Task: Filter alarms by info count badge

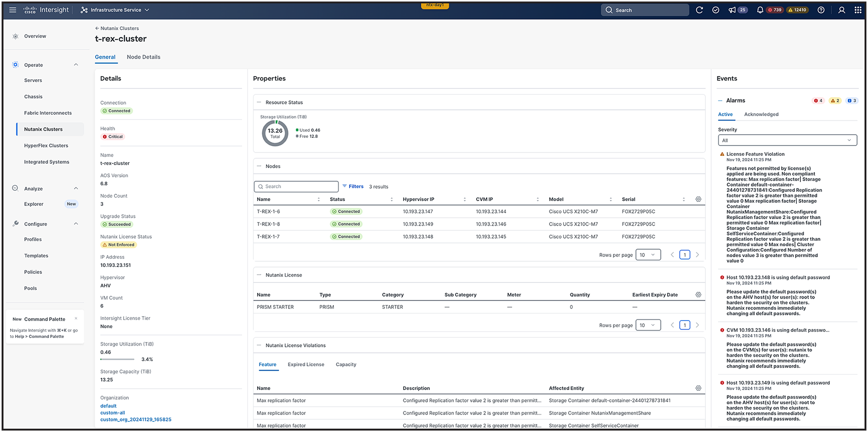Action: [x=852, y=101]
